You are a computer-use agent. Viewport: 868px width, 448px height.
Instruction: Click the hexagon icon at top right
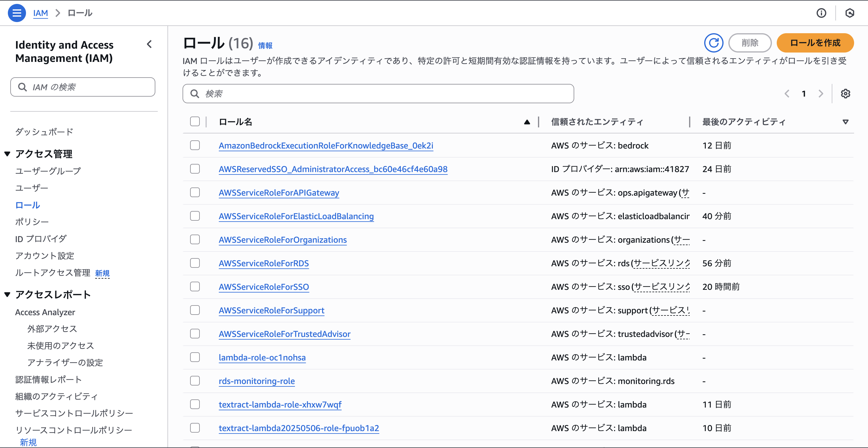pos(850,13)
